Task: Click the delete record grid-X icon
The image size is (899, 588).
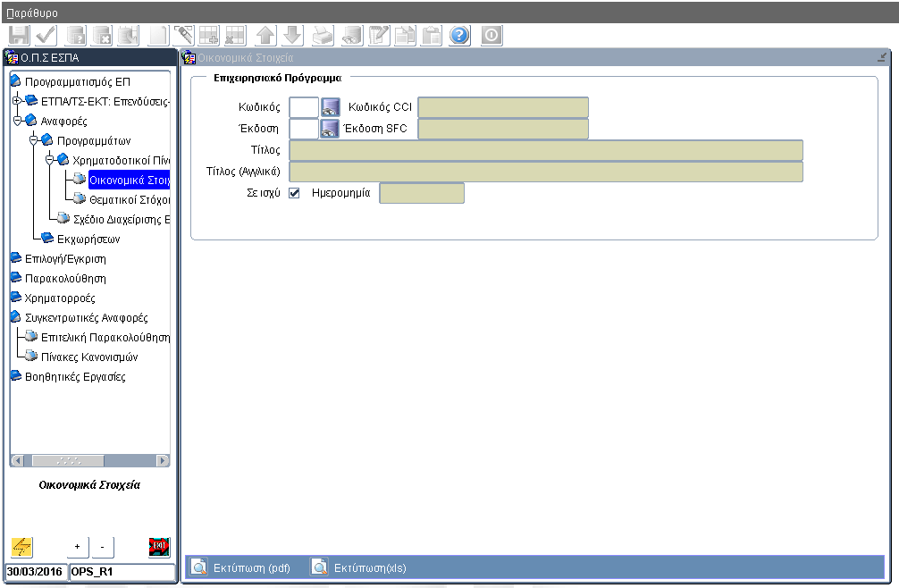Action: pos(235,36)
